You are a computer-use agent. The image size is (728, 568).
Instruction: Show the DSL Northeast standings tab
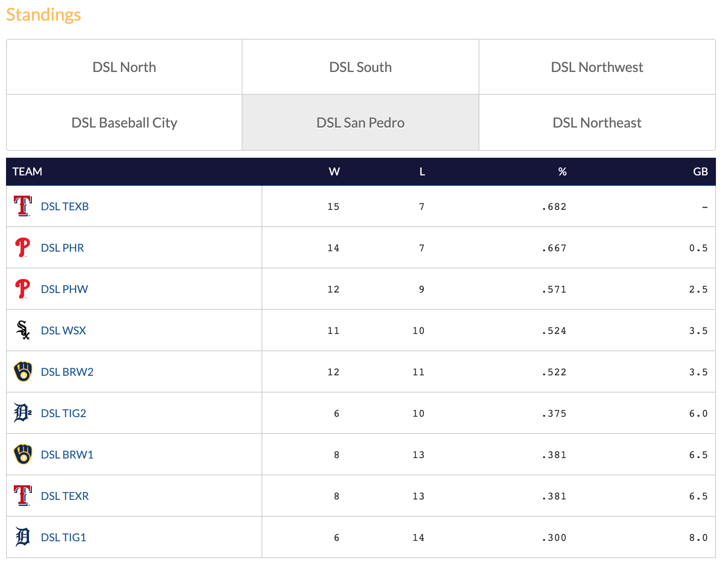tap(597, 123)
